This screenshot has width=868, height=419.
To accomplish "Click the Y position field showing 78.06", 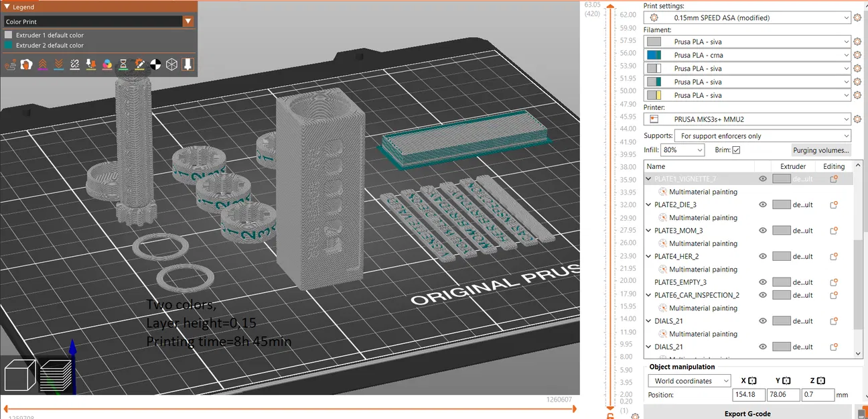I will click(783, 395).
